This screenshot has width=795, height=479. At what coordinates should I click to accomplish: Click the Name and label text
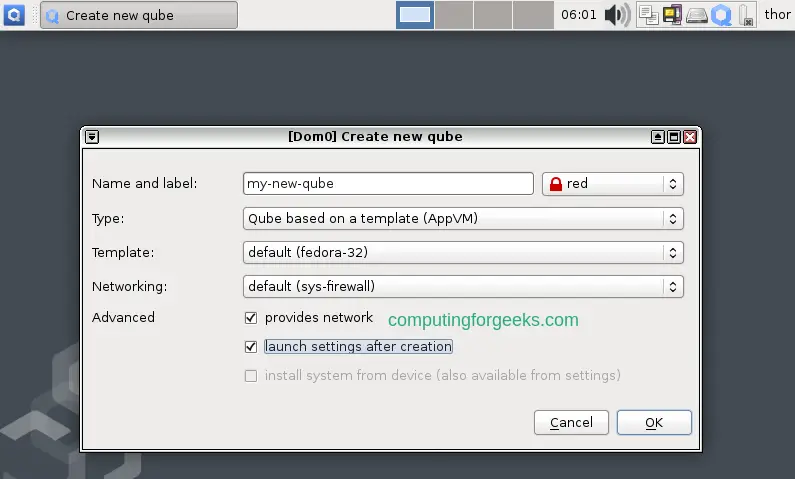(x=144, y=183)
